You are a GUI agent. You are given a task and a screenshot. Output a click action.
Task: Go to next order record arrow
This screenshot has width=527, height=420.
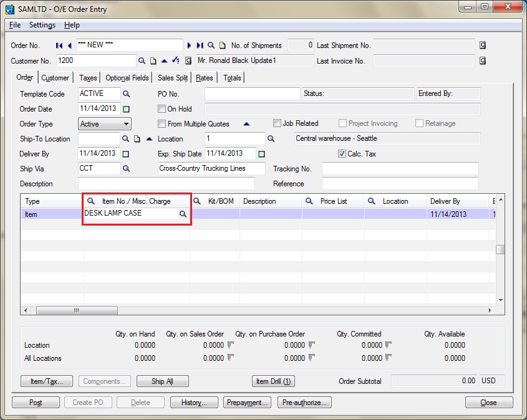click(x=189, y=45)
